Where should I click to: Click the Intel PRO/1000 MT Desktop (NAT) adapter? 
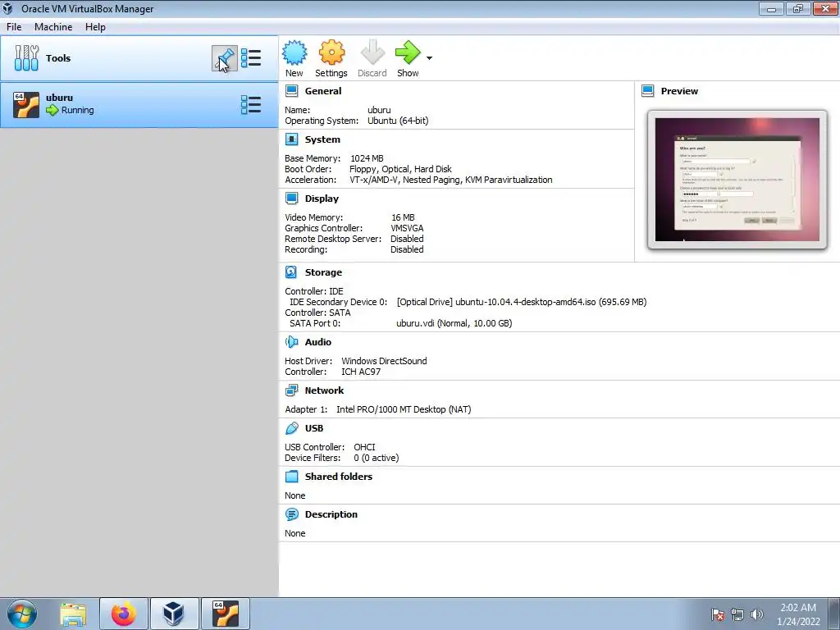pos(404,409)
